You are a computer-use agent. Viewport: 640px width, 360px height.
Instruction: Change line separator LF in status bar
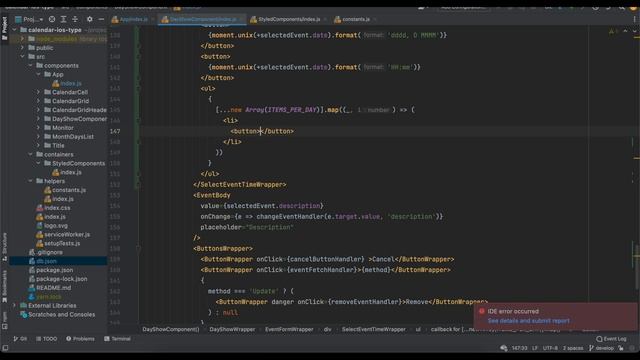point(535,348)
